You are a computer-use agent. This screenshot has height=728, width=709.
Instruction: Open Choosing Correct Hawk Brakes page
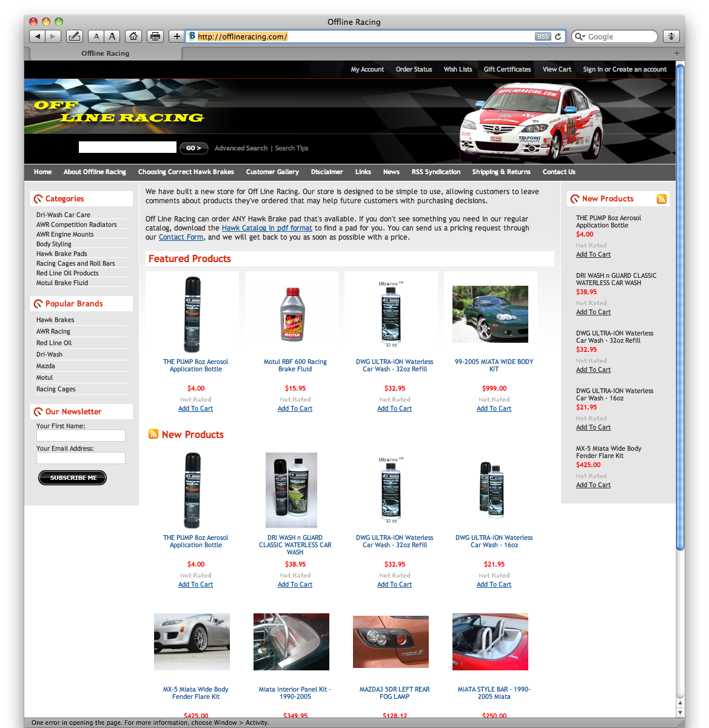[x=186, y=172]
